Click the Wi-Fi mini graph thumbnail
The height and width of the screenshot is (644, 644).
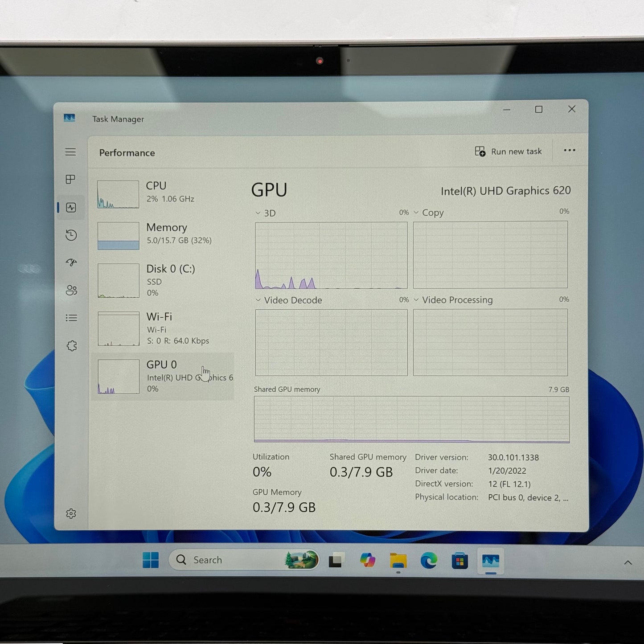point(119,329)
